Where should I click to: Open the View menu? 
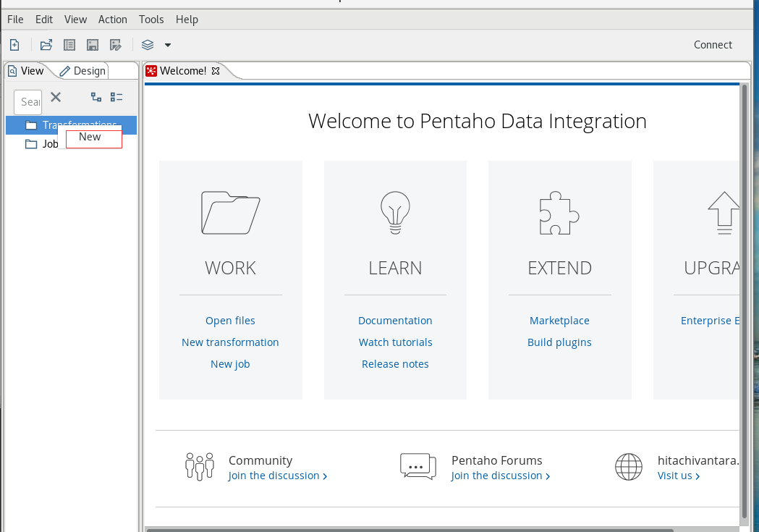[75, 20]
